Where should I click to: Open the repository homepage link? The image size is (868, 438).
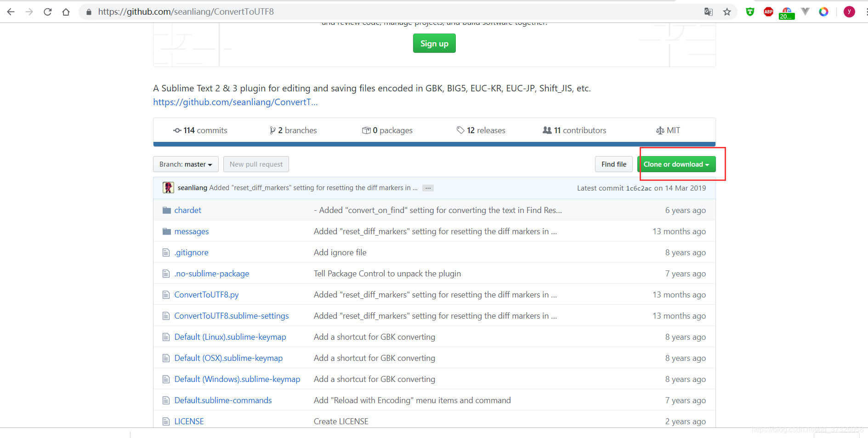coord(235,102)
